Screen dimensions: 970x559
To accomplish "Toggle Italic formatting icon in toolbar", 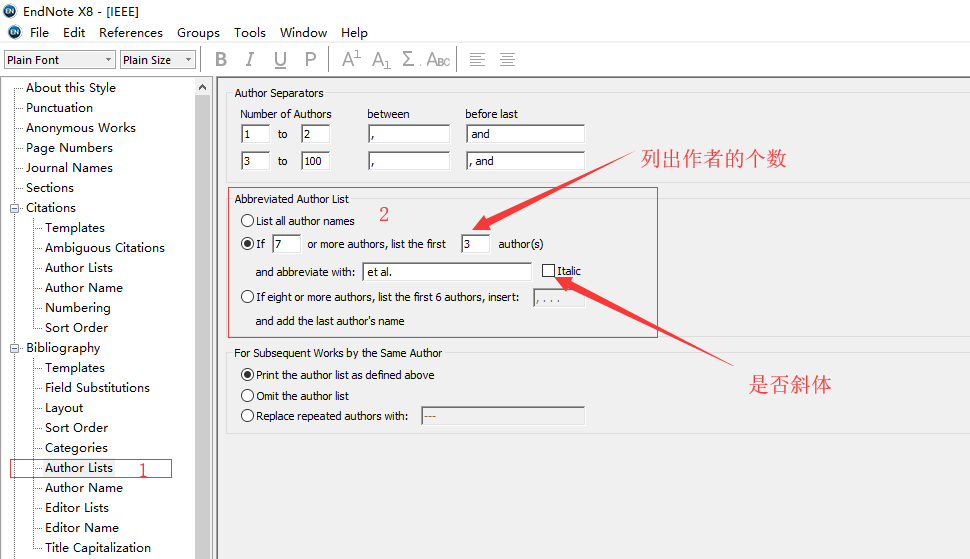I will coord(249,59).
